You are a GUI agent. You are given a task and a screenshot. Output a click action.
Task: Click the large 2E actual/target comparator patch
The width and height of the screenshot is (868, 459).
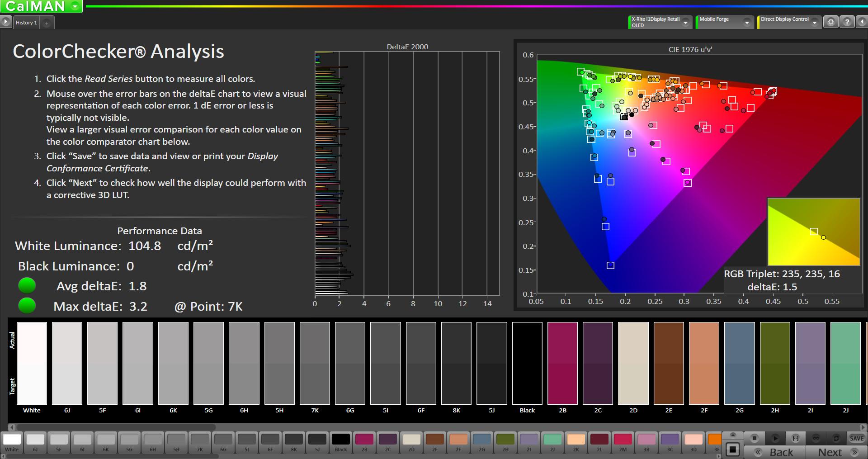point(669,363)
